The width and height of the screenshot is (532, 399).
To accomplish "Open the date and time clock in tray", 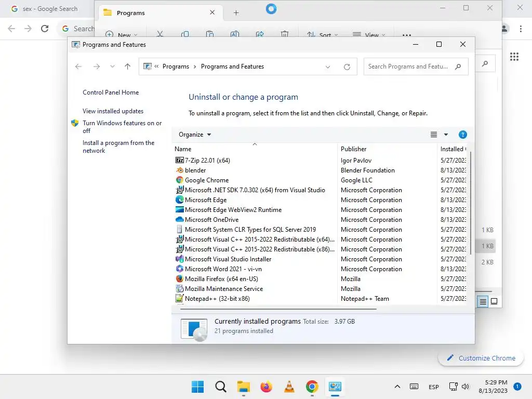I will coord(493,387).
